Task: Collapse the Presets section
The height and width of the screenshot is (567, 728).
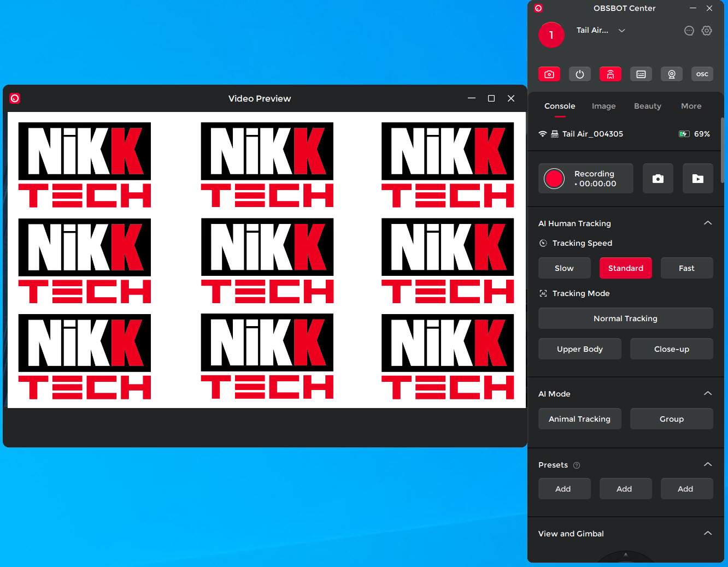Action: [x=708, y=464]
